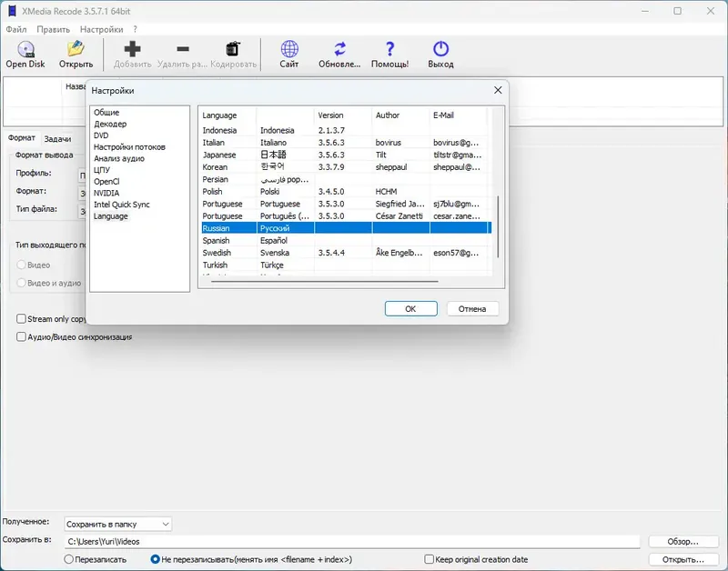Select Не перезаписывать radio button

[x=155, y=559]
